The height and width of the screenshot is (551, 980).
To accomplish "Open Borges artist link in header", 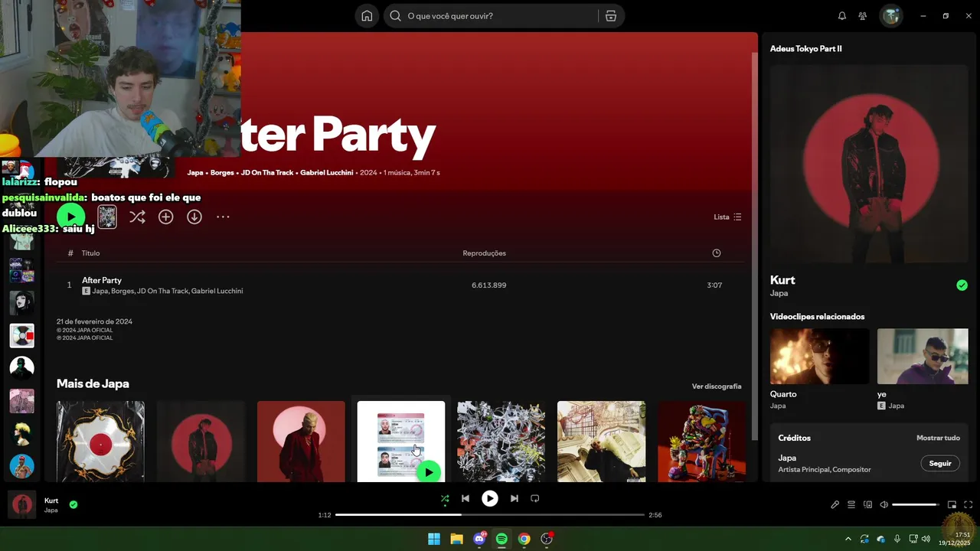I will (x=222, y=173).
